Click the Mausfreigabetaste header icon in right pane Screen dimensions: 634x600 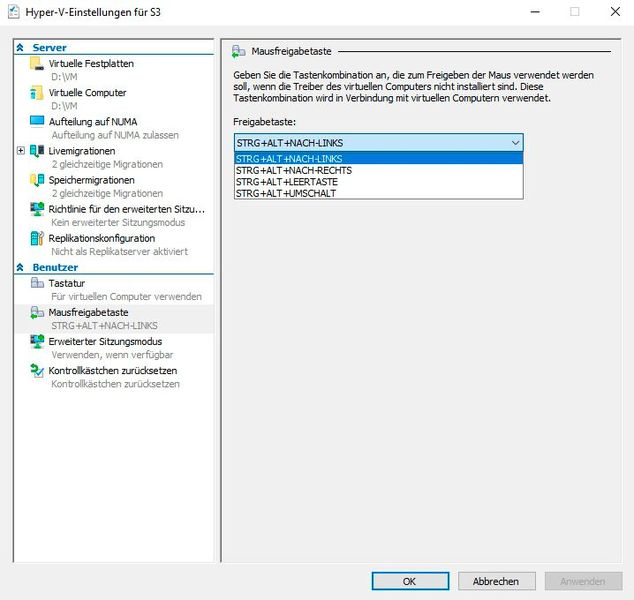pos(239,51)
